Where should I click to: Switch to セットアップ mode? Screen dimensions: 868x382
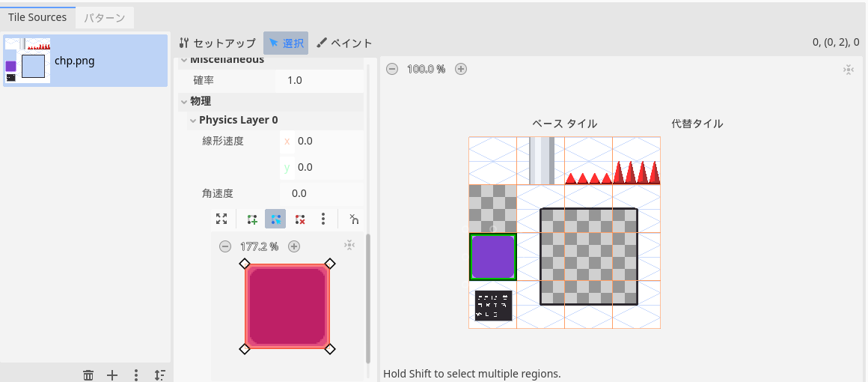click(x=218, y=43)
